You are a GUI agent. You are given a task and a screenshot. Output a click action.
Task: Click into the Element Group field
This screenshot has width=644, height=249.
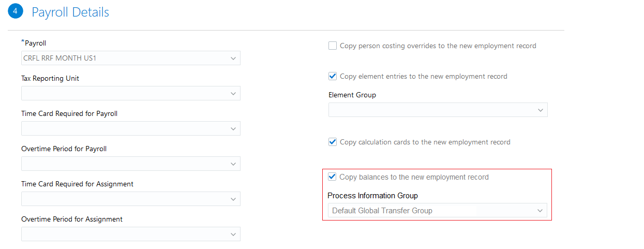tap(429, 110)
